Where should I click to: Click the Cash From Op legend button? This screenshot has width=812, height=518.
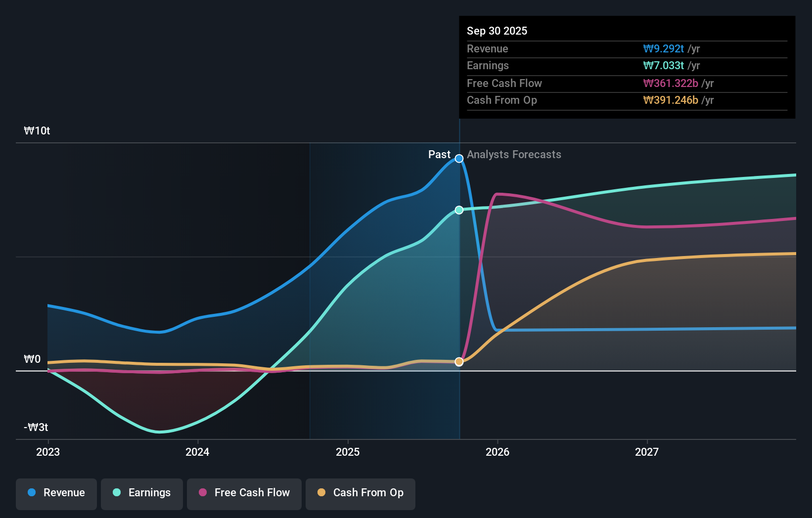click(360, 493)
